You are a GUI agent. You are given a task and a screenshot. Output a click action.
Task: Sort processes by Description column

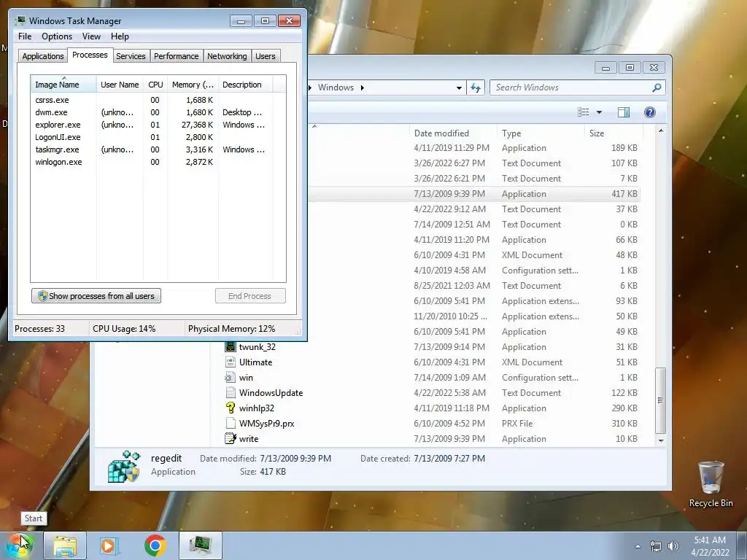245,85
